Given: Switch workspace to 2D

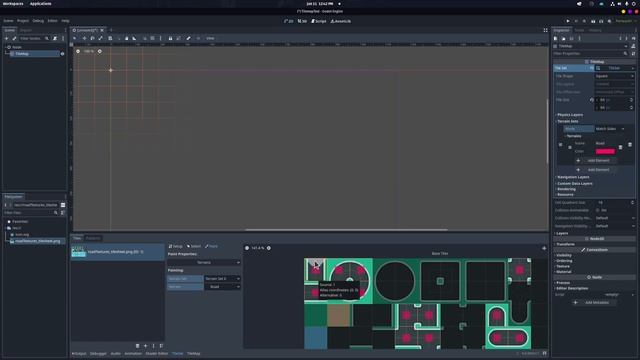Looking at the screenshot, I should click(x=289, y=21).
